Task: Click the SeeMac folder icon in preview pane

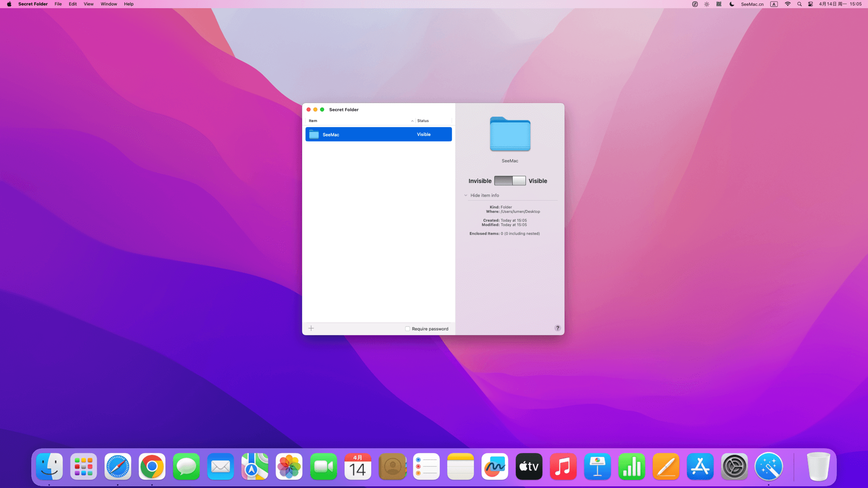Action: pos(510,134)
